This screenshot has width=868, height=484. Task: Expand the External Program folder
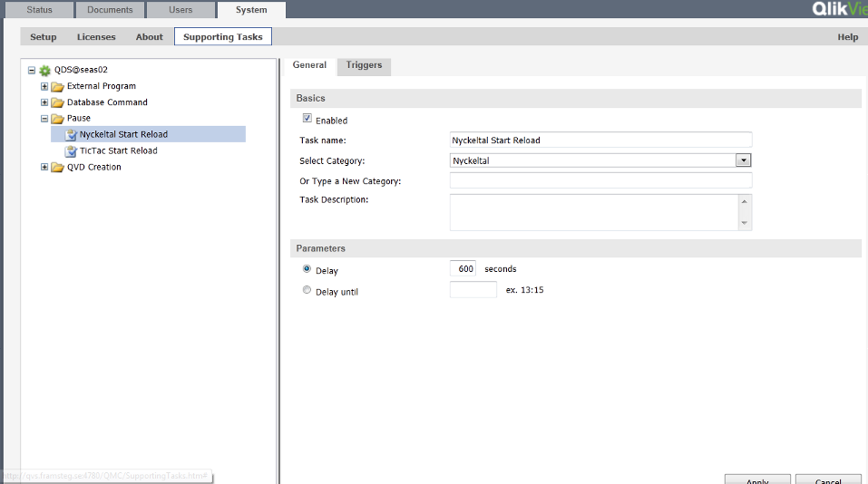coord(44,86)
